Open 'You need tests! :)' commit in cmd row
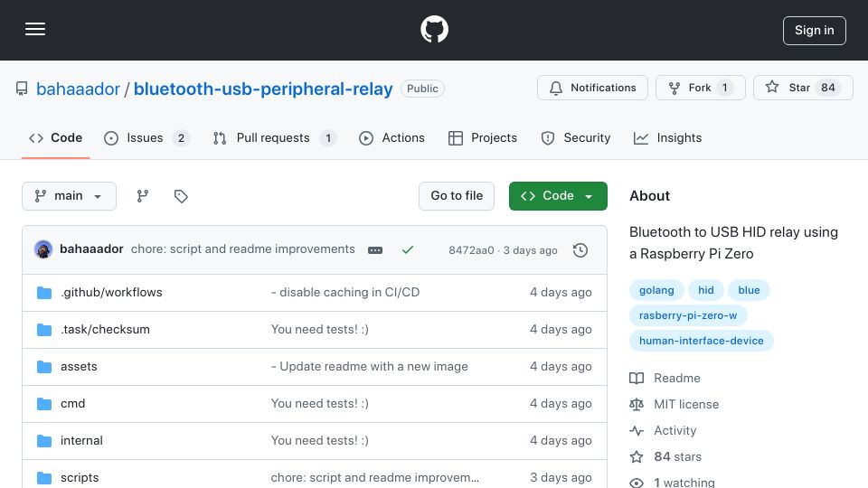 (319, 403)
